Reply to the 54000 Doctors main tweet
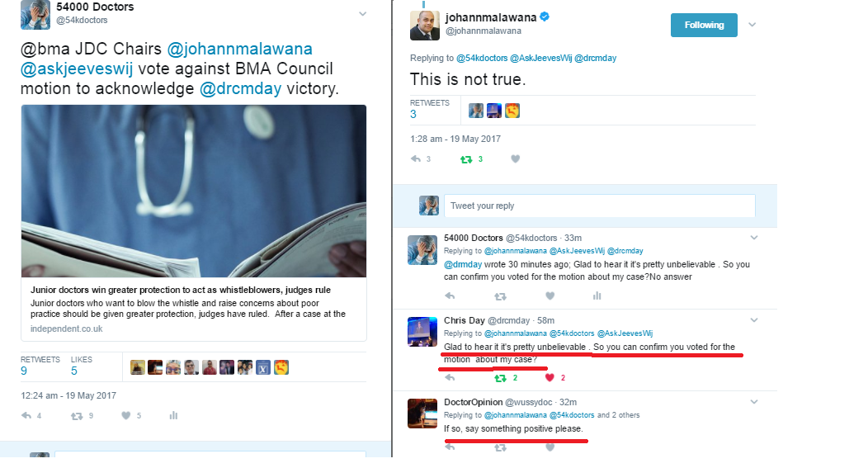This screenshot has height=468, width=868. tap(26, 415)
